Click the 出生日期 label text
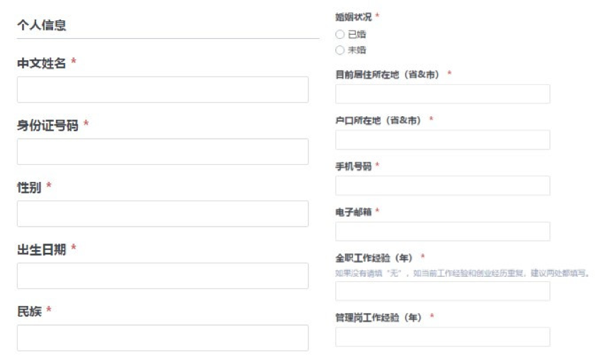Image resolution: width=608 pixels, height=364 pixels. click(42, 249)
